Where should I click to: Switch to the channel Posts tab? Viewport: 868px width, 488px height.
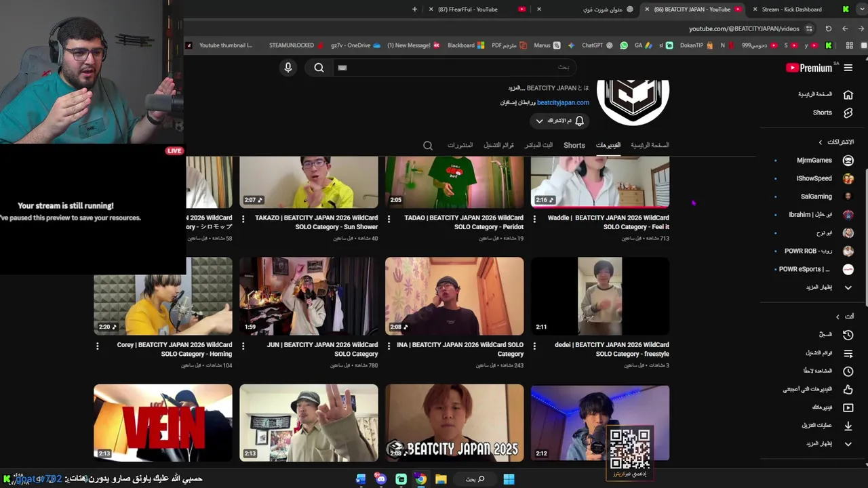pyautogui.click(x=460, y=145)
